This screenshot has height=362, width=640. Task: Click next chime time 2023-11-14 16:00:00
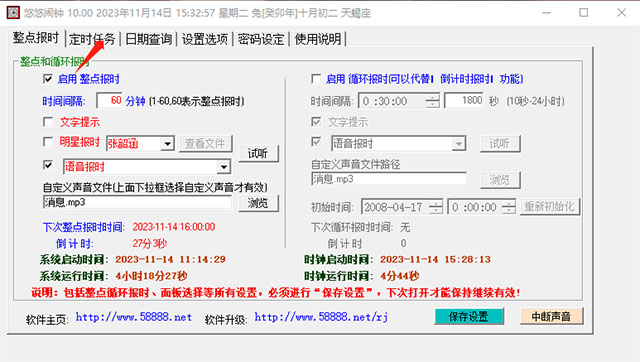pos(174,227)
